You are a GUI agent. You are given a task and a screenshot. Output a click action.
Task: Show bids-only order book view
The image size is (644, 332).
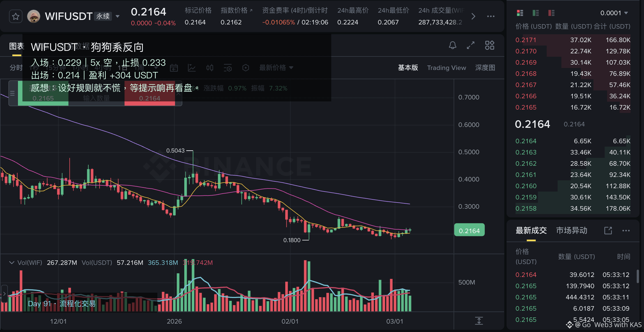[536, 13]
